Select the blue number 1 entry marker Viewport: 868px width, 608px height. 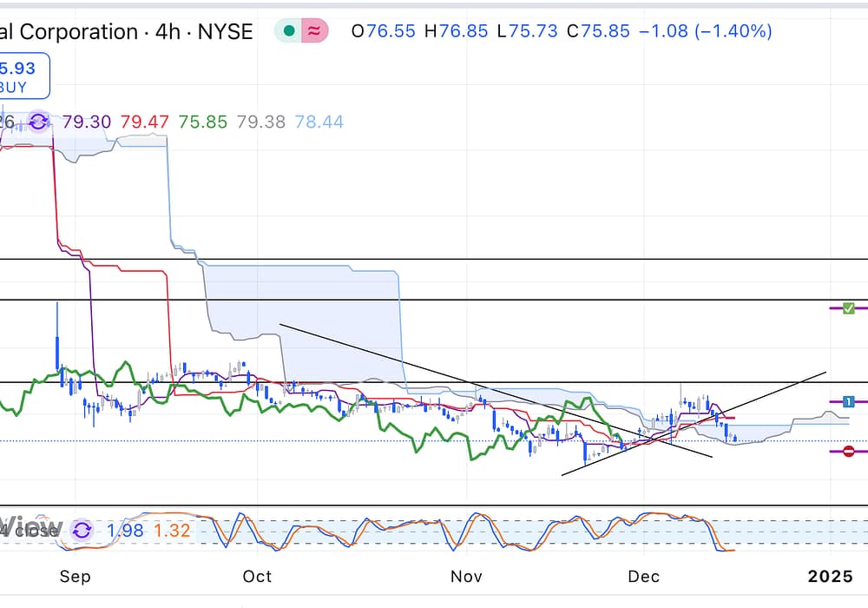click(x=849, y=401)
